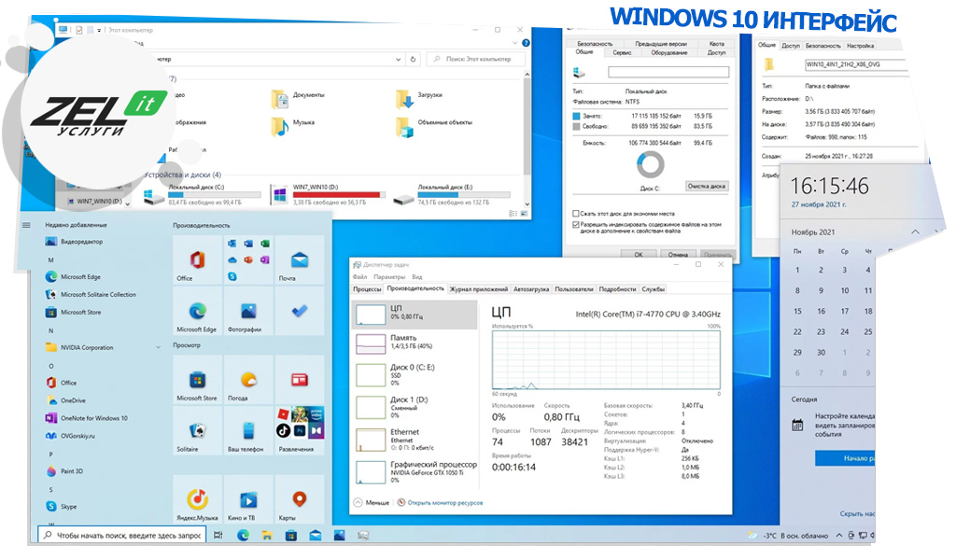Open Видеоредактор in recently added list
956x560 pixels.
tap(75, 242)
